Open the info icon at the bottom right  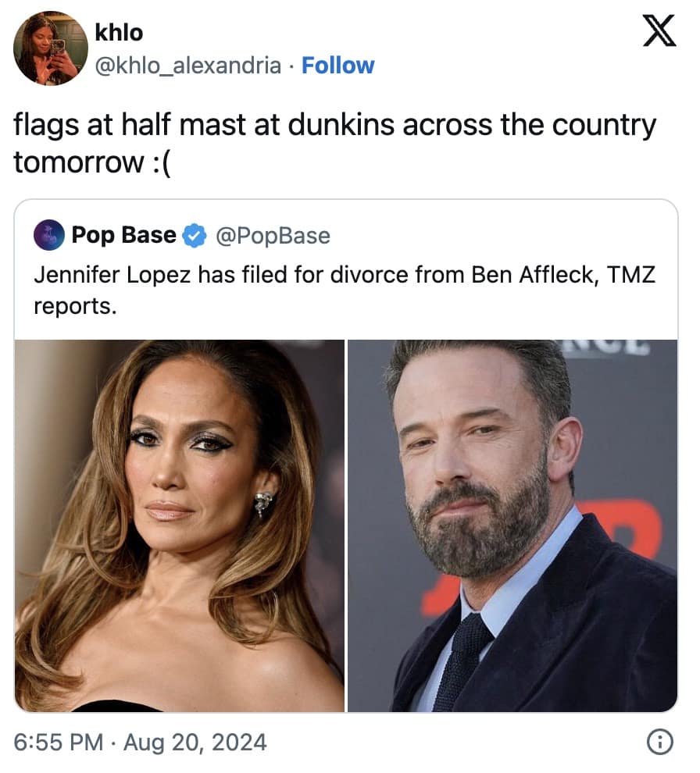(x=660, y=743)
